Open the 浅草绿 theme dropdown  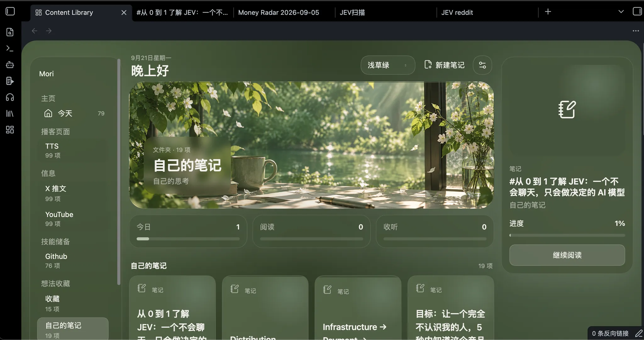pyautogui.click(x=388, y=65)
